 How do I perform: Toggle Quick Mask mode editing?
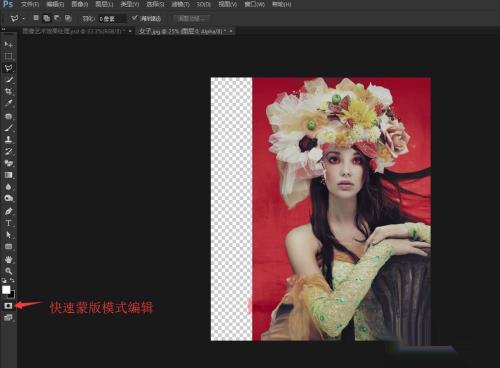coord(8,305)
